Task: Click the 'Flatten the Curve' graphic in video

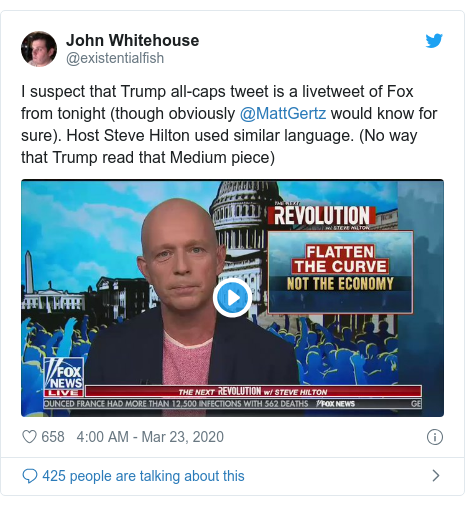Action: pos(340,272)
